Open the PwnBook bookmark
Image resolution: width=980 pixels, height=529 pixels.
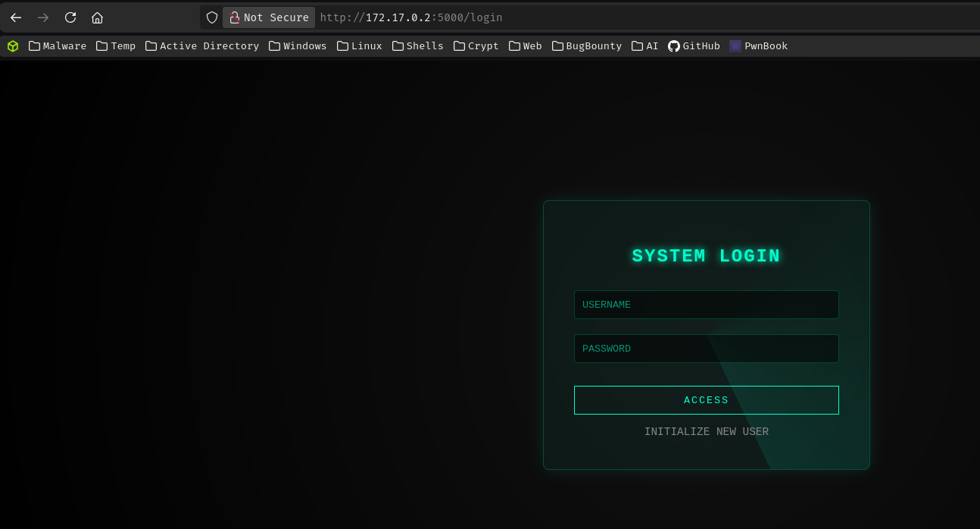758,46
